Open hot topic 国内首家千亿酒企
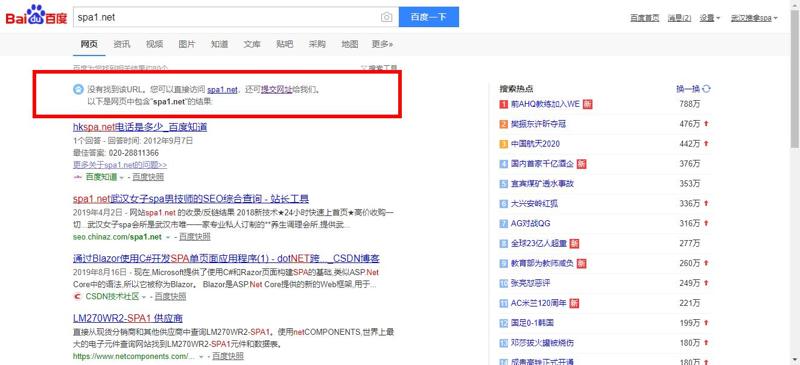 [x=542, y=164]
